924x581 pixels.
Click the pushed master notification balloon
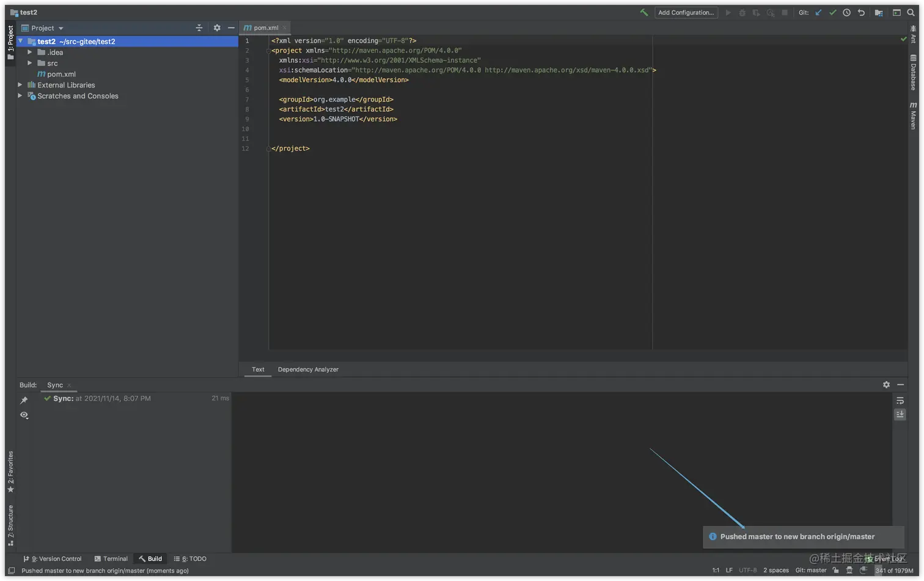(x=803, y=536)
